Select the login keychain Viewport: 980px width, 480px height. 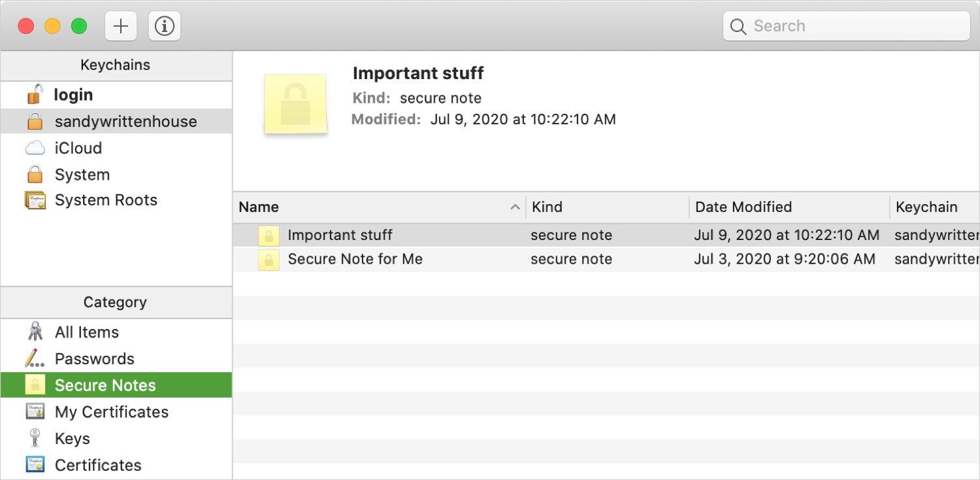pos(116,95)
